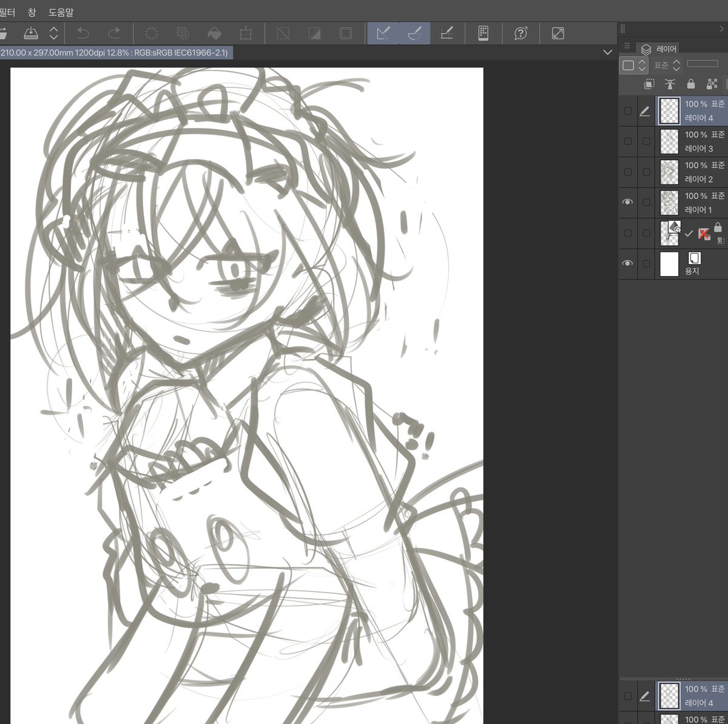728x724 pixels.
Task: Click the Lock Transparent Pixels icon
Action: [712, 84]
